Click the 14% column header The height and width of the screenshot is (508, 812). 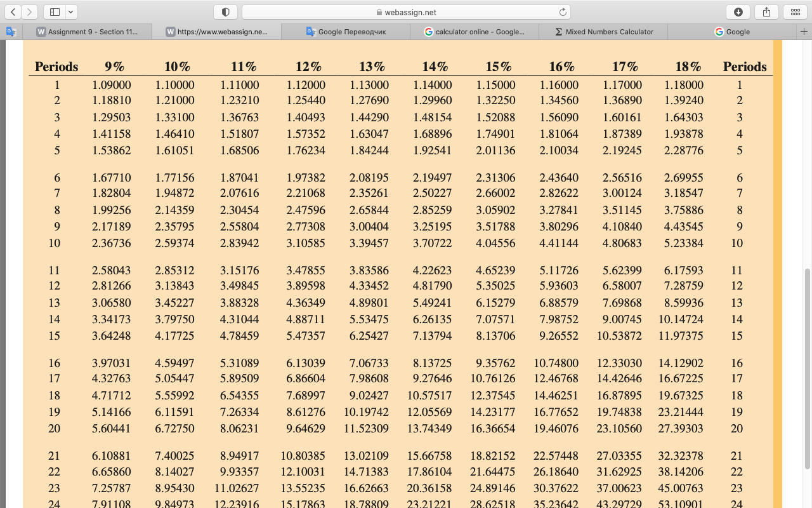tap(435, 67)
